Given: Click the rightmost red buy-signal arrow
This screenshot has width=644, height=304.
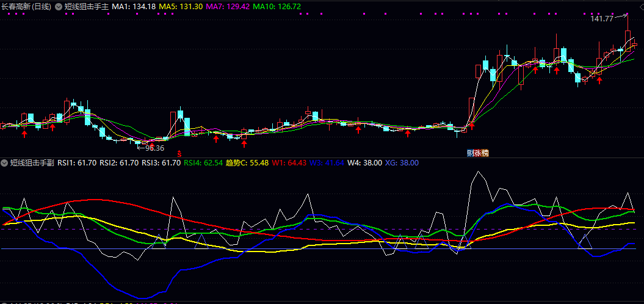Looking at the screenshot, I should [599, 80].
